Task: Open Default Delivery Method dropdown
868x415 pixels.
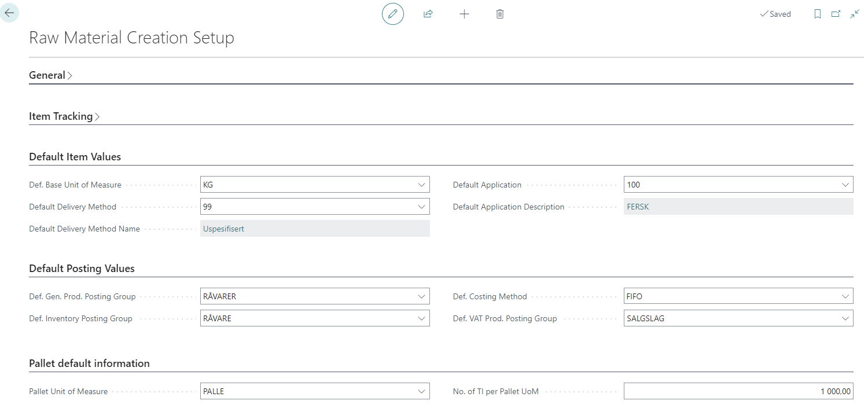Action: (x=421, y=207)
